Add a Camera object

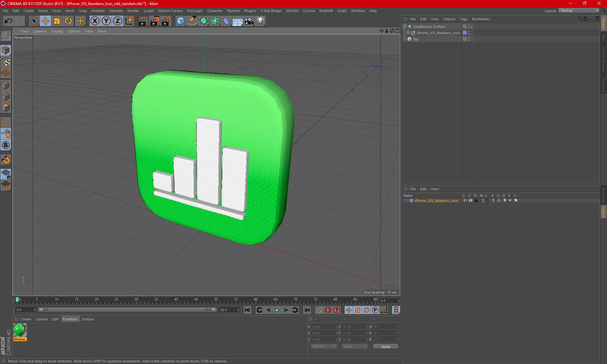[x=249, y=21]
